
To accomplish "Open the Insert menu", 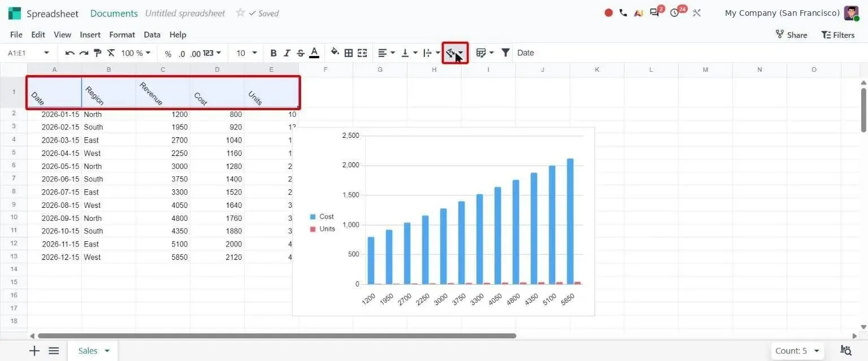I will [x=90, y=34].
